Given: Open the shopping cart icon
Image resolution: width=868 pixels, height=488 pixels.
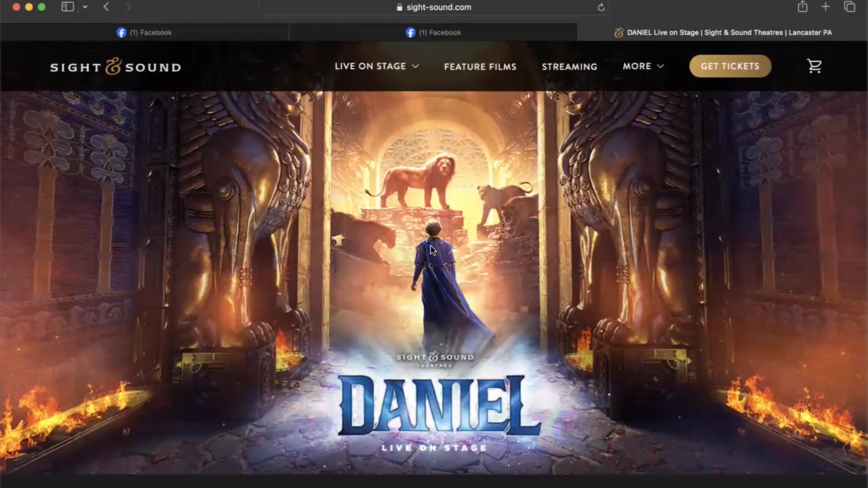Looking at the screenshot, I should coord(814,66).
